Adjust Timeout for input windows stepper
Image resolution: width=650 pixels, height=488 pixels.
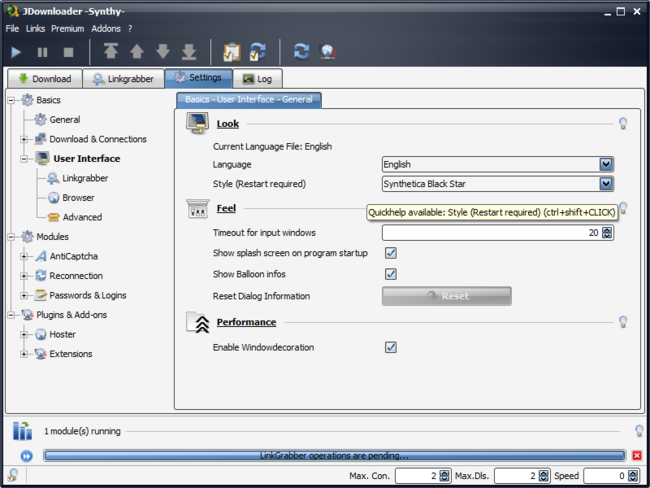(x=607, y=233)
